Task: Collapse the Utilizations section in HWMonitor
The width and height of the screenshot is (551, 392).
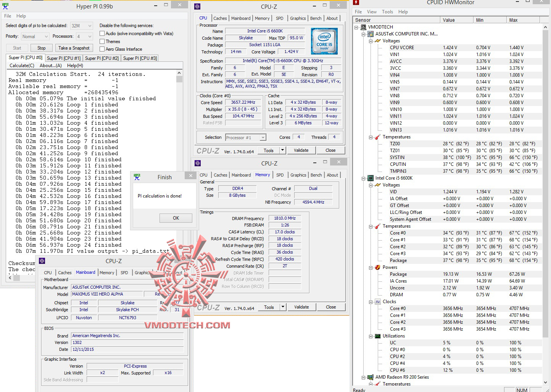Action: [x=371, y=336]
